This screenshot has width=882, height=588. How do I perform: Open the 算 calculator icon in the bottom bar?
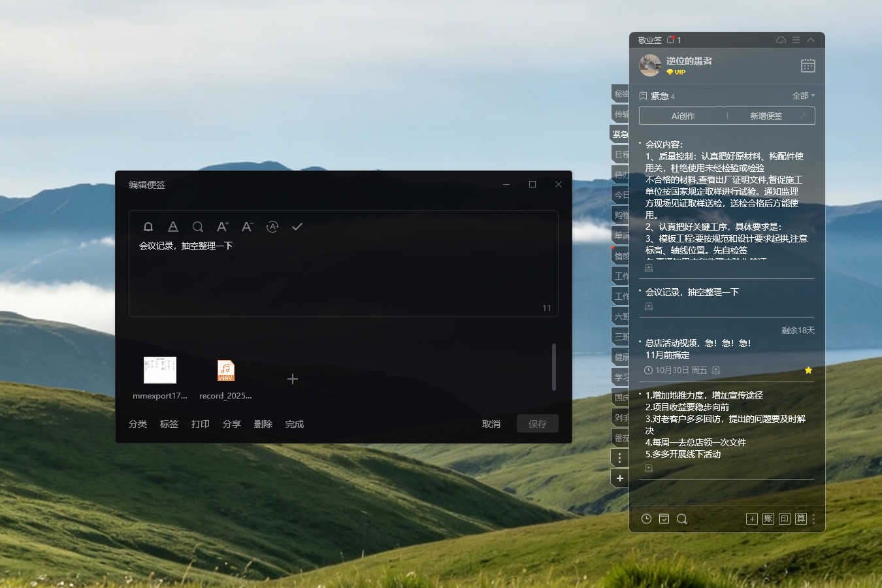pyautogui.click(x=801, y=519)
